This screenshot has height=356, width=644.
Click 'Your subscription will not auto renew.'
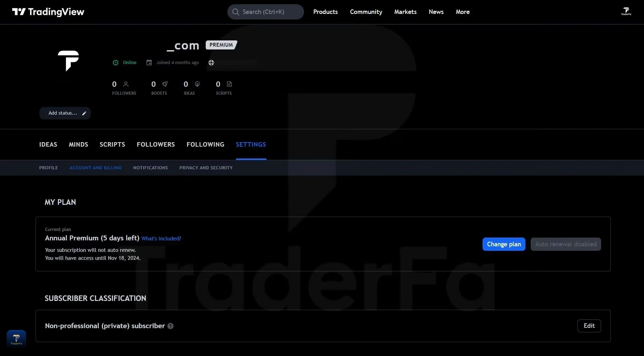(x=90, y=250)
